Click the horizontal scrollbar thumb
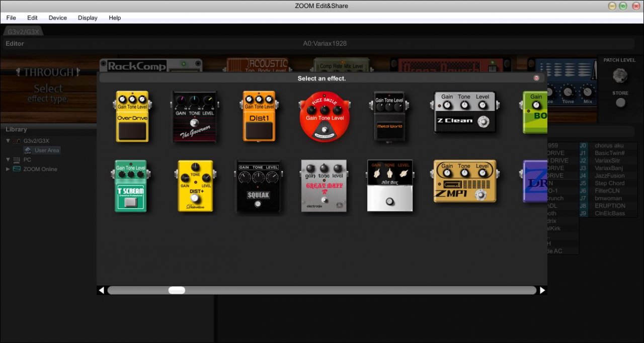Viewport: 644px width, 343px height. [177, 290]
